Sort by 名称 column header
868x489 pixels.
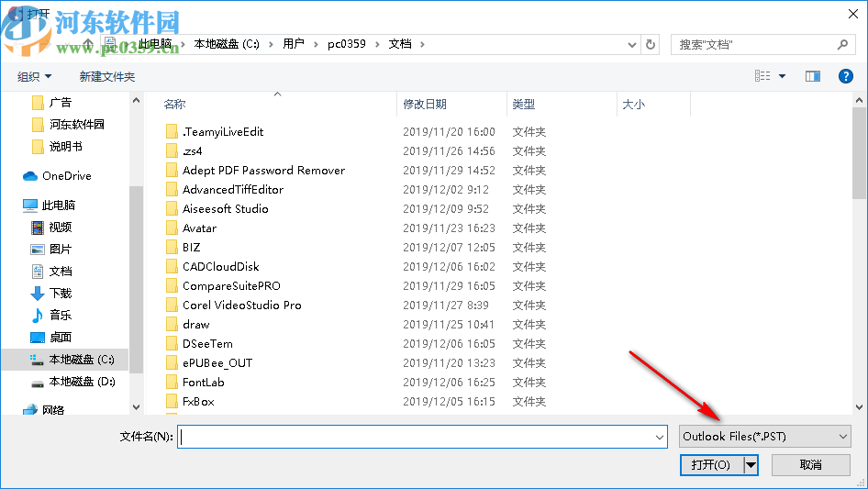coord(174,104)
